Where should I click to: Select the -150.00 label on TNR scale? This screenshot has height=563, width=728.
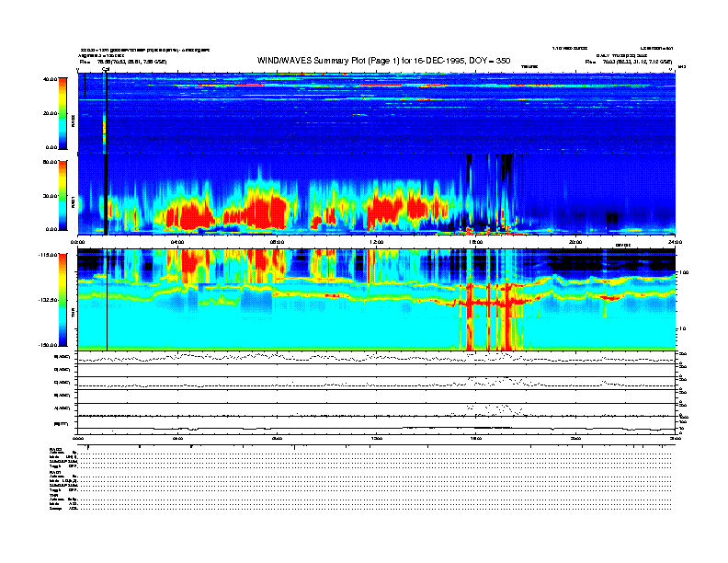(x=48, y=345)
